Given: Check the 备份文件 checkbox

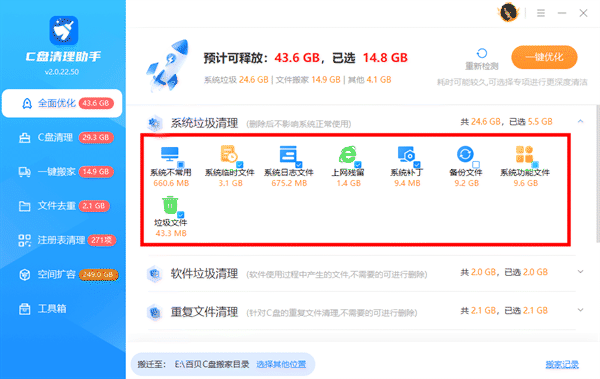Looking at the screenshot, I should 476,164.
